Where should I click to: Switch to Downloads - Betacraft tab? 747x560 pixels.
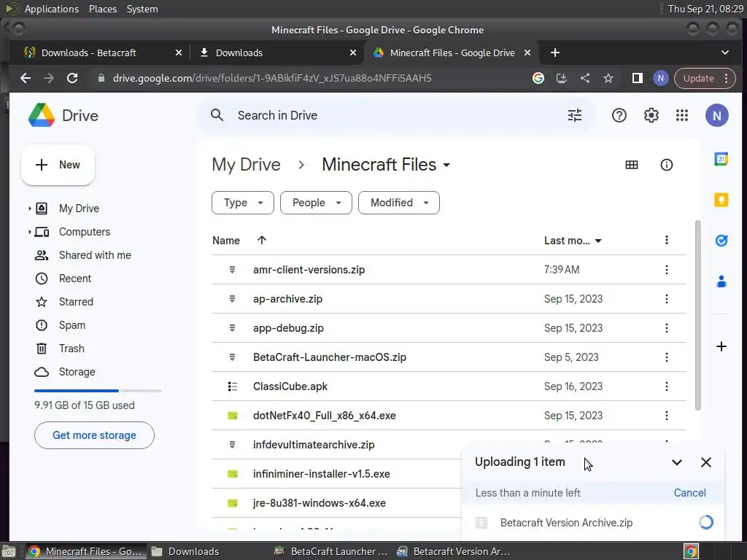point(103,52)
